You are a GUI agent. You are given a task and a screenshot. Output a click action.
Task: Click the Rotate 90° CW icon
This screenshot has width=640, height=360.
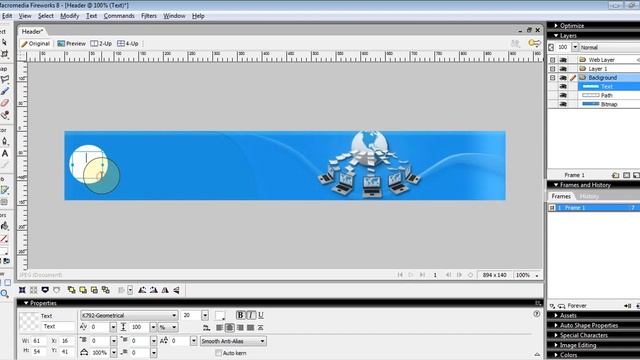coord(153,290)
